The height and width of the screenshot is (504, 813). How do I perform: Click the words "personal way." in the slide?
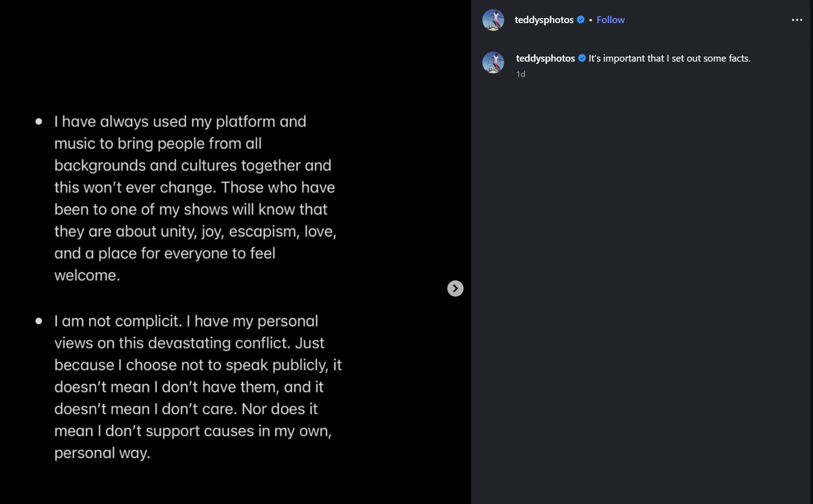pos(102,453)
